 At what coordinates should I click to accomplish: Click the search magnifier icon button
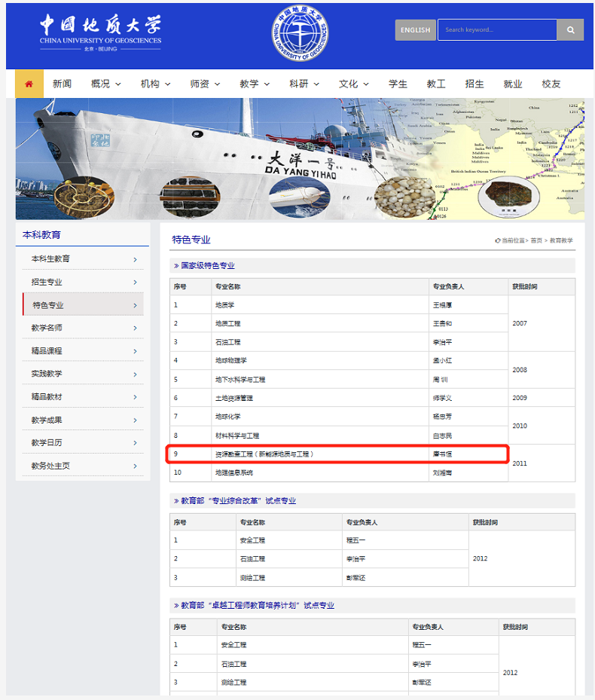570,30
